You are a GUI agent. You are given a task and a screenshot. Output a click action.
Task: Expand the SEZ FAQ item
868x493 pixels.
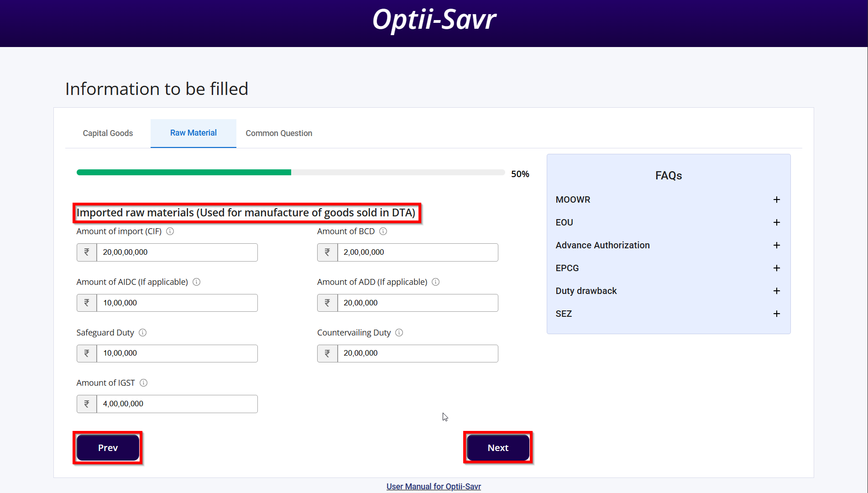tap(776, 314)
